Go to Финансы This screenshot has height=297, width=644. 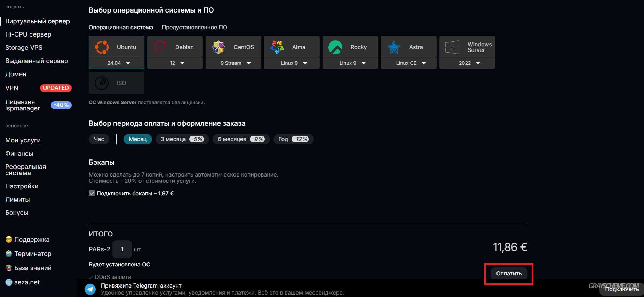(x=19, y=154)
